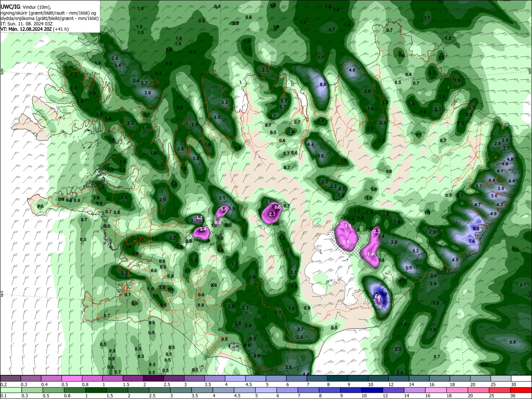The image size is (532, 399).
Task: Click the 4.7 precipitation value on the map
Action: click(x=478, y=204)
